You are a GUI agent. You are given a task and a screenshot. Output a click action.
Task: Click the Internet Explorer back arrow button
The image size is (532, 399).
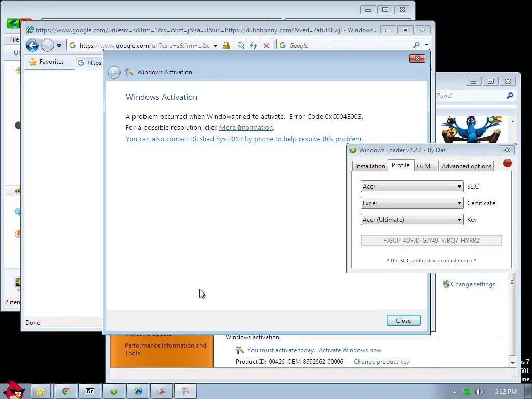click(33, 45)
